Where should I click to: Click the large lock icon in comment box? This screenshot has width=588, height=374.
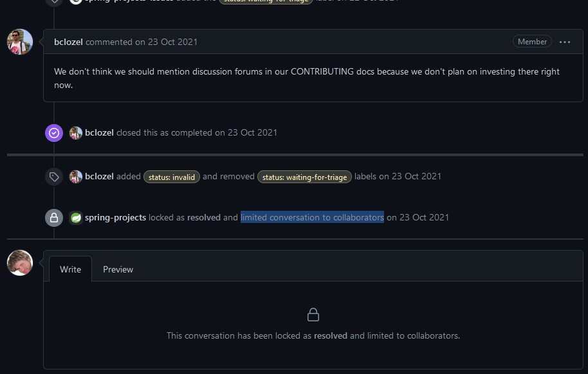click(x=313, y=315)
